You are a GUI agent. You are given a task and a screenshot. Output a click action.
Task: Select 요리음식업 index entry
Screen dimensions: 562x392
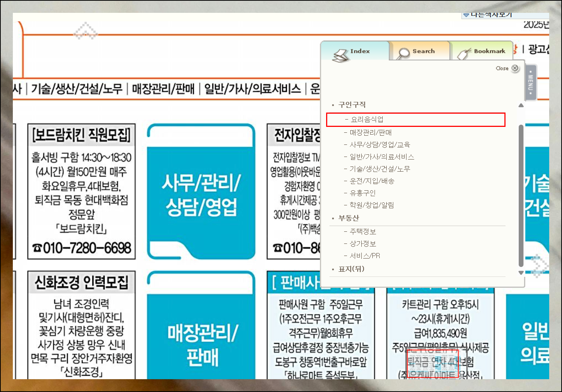tap(416, 120)
